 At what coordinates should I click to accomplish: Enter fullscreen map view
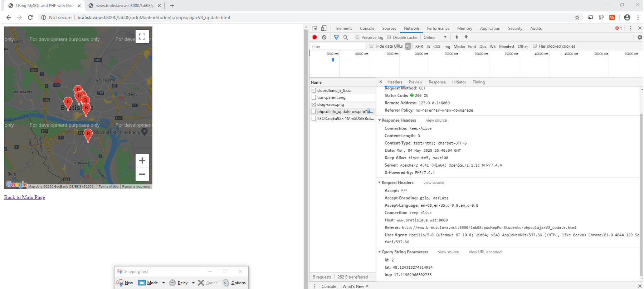(142, 36)
